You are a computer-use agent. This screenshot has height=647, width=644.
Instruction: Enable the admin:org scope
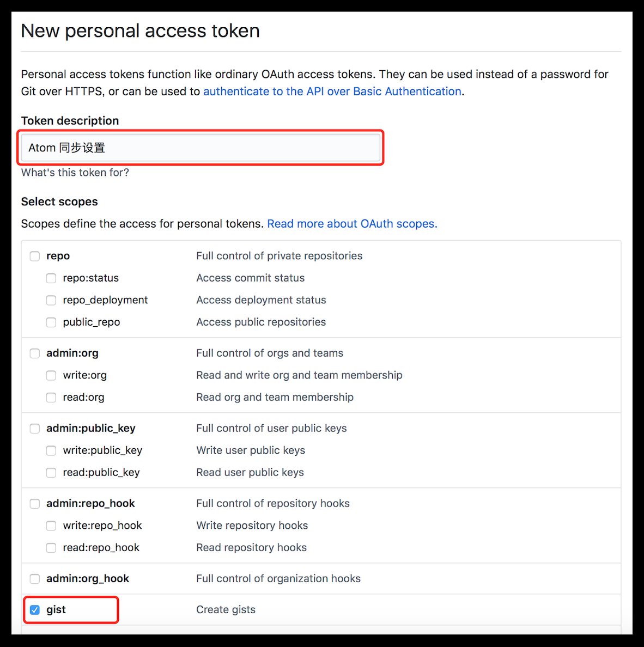pos(34,353)
